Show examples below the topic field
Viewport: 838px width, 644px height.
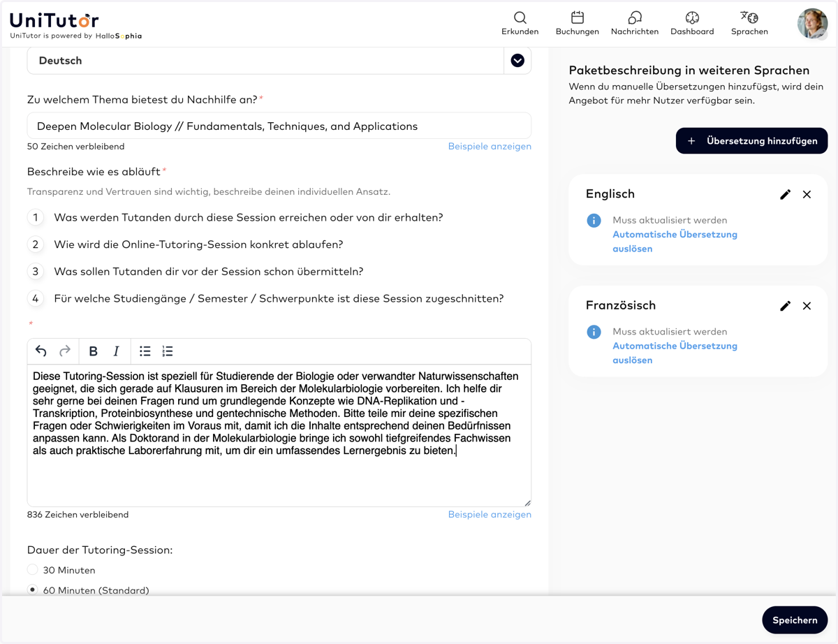coord(490,146)
